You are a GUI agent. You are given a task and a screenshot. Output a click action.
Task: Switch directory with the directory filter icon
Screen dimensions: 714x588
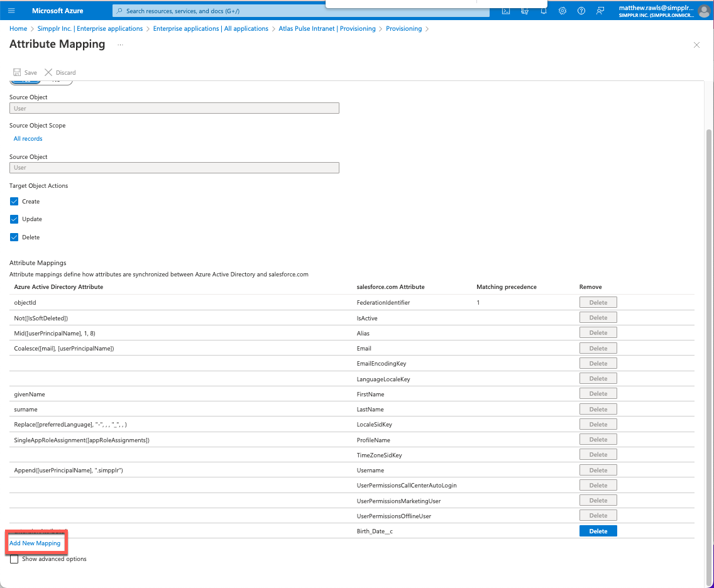525,11
